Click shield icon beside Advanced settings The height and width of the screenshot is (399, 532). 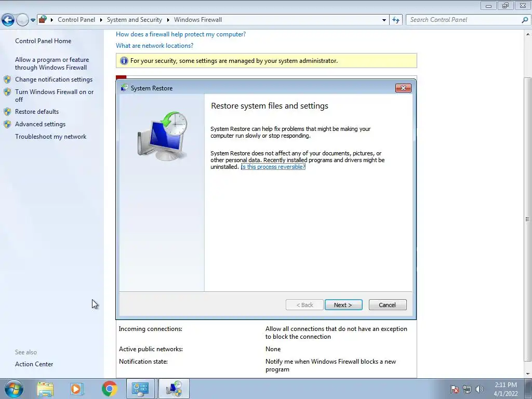click(x=7, y=124)
